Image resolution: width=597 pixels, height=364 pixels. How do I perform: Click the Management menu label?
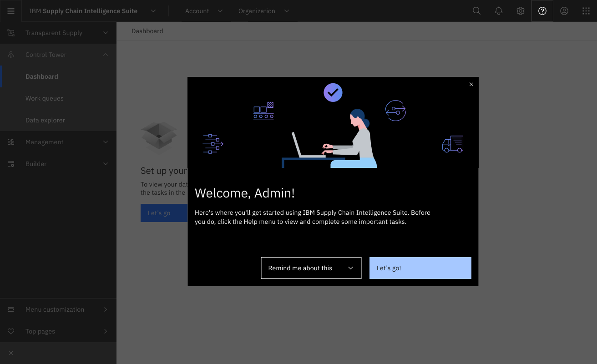pos(45,142)
